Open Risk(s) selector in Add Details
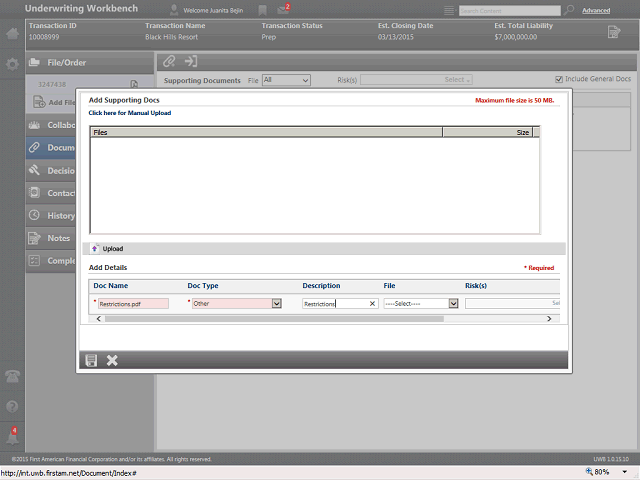The image size is (640, 480). tap(512, 303)
